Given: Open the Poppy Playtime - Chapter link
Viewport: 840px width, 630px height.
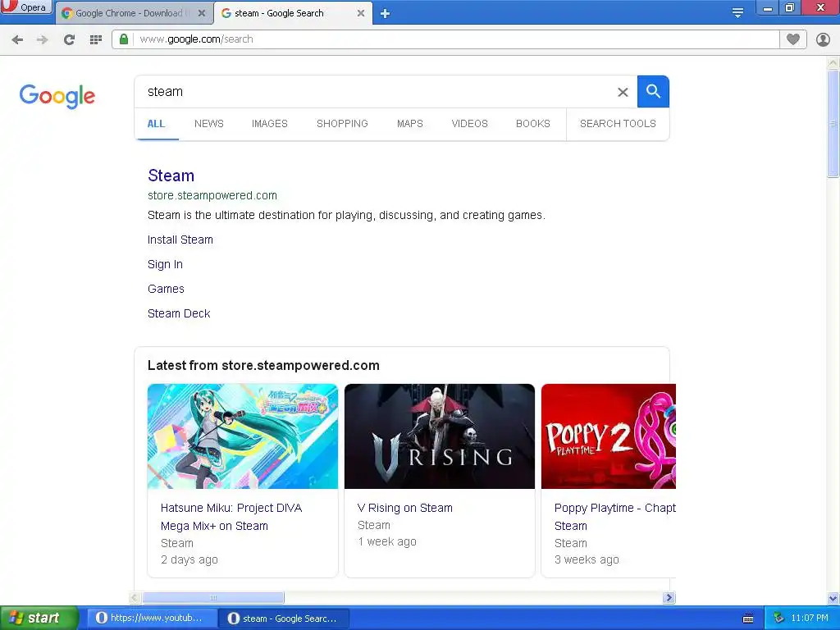Looking at the screenshot, I should (x=615, y=517).
